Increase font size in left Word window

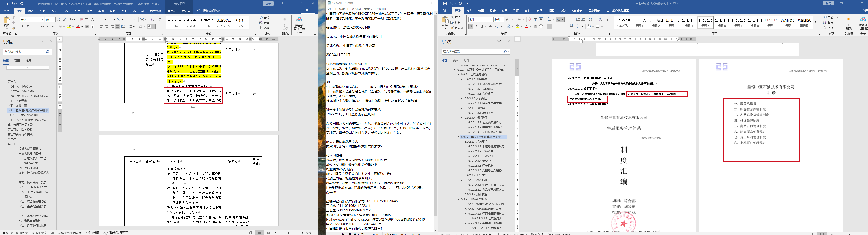[x=59, y=19]
